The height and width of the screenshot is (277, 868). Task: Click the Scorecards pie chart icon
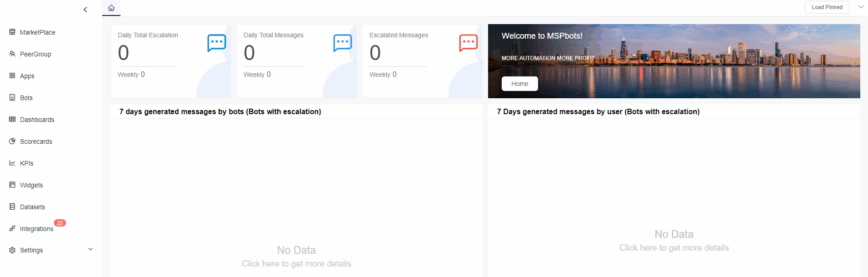[x=12, y=141]
